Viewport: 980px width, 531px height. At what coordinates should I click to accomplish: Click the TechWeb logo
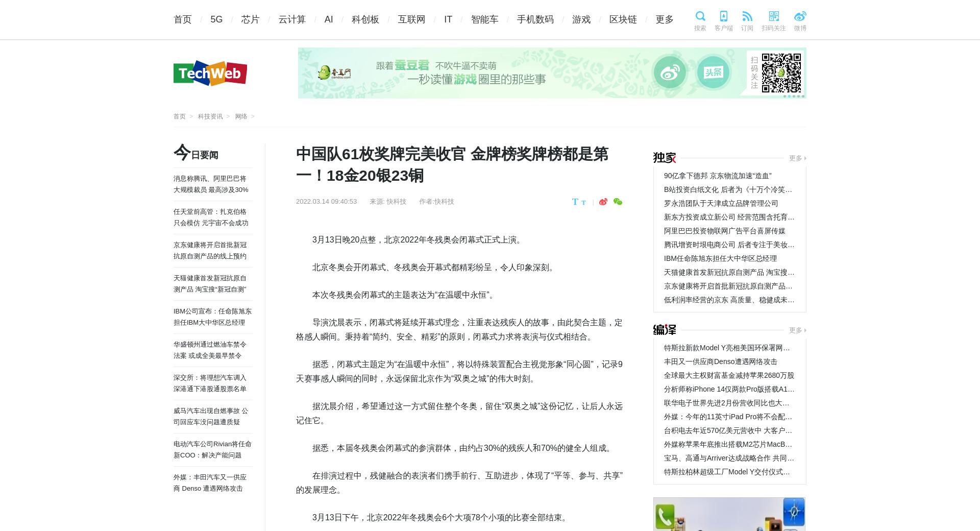tap(210, 74)
